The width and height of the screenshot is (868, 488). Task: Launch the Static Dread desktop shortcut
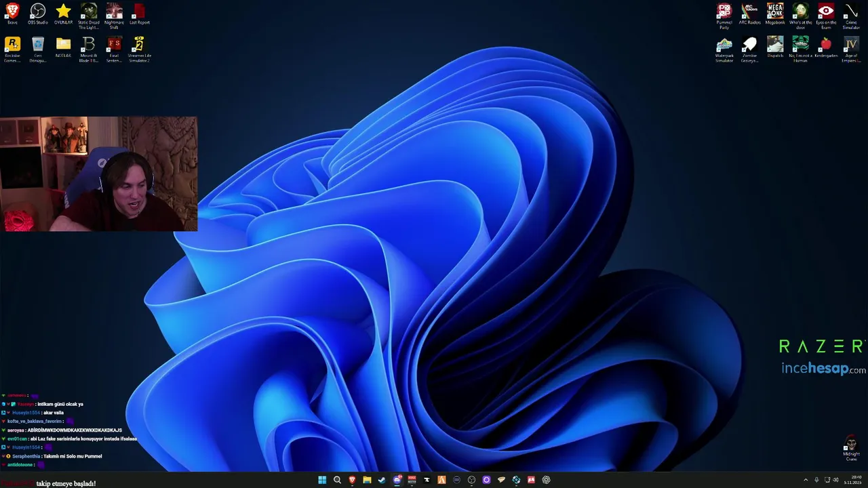pyautogui.click(x=89, y=16)
